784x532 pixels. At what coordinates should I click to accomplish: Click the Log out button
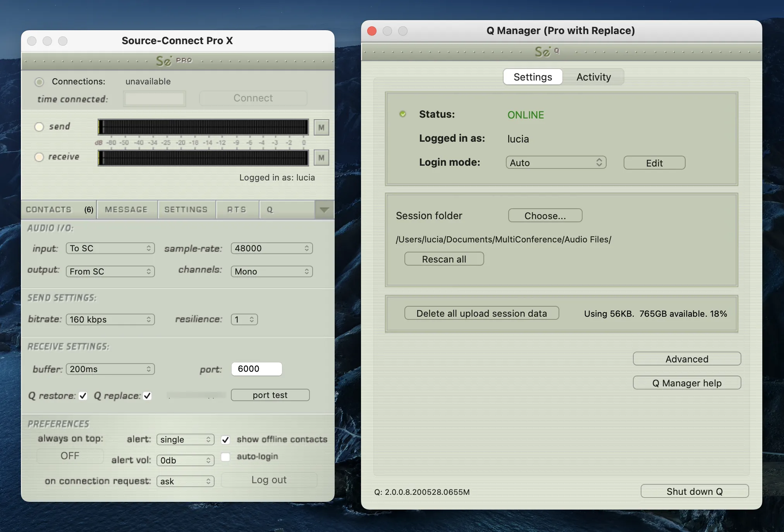pyautogui.click(x=269, y=480)
